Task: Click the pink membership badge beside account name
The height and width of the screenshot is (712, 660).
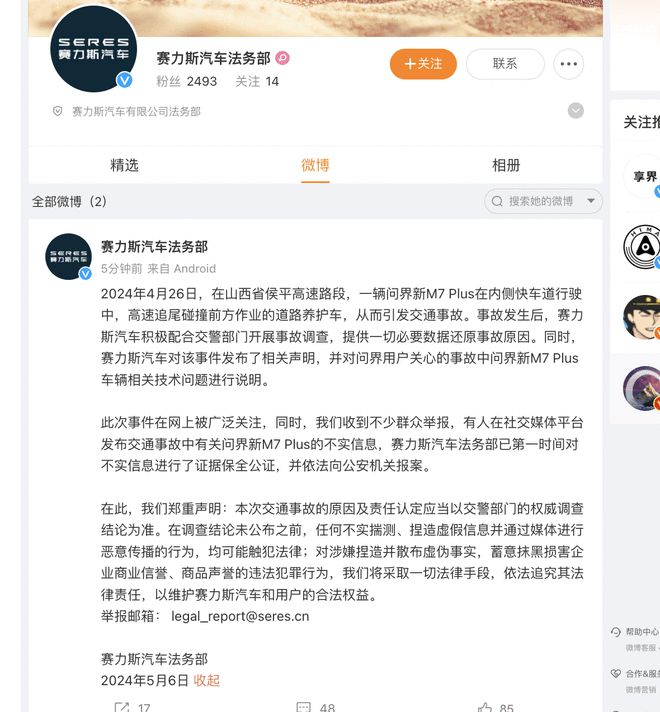Action: pos(282,58)
